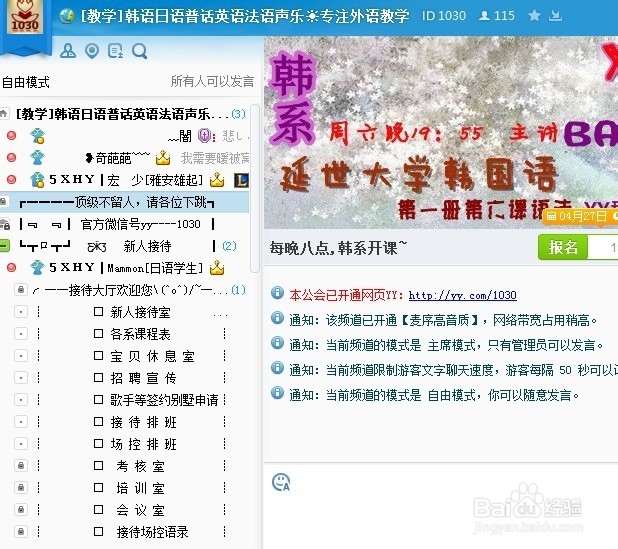Click the lock icon on 接待大厅欢迎您 row
The image size is (618, 549).
coord(21,290)
